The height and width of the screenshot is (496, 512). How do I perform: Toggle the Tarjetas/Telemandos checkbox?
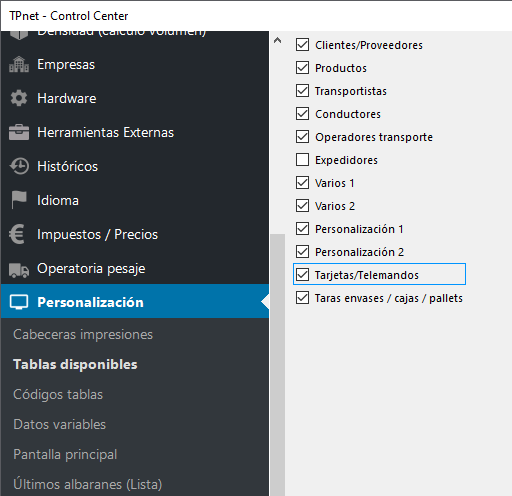(302, 275)
